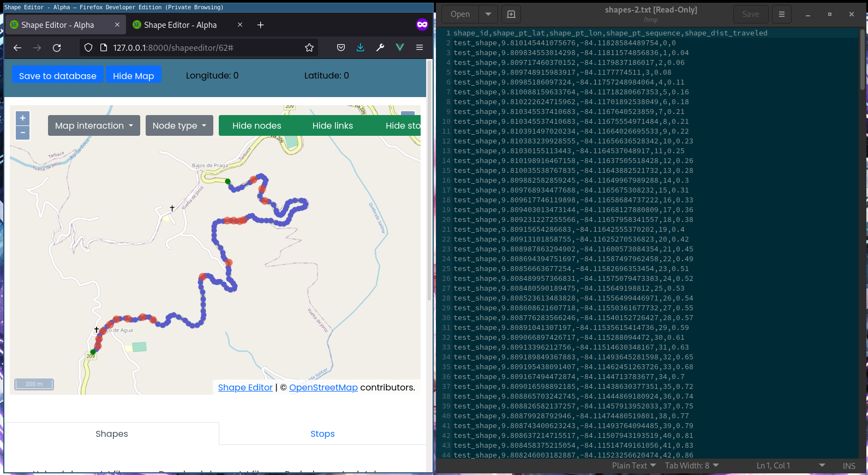Click the back navigation arrow

point(17,48)
